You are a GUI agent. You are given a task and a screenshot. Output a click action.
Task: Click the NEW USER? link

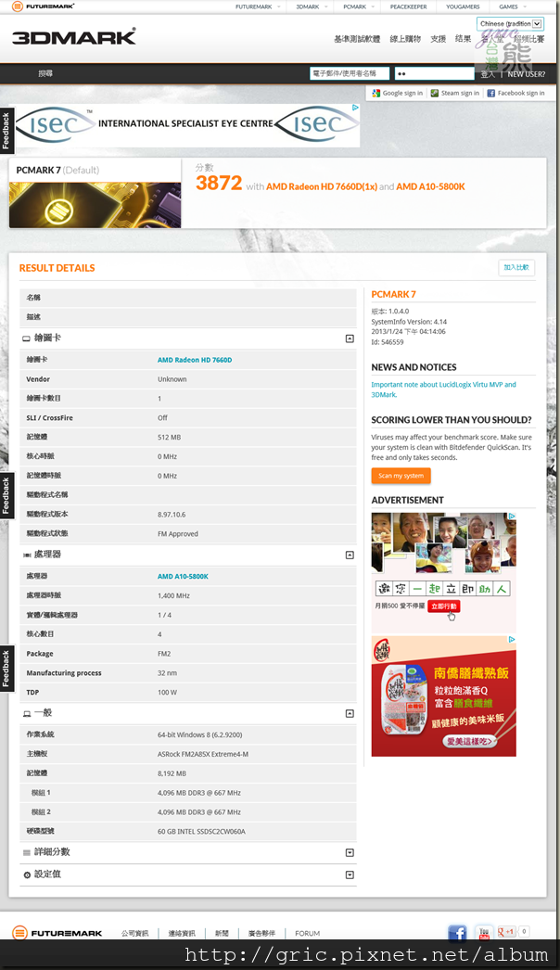coord(527,73)
